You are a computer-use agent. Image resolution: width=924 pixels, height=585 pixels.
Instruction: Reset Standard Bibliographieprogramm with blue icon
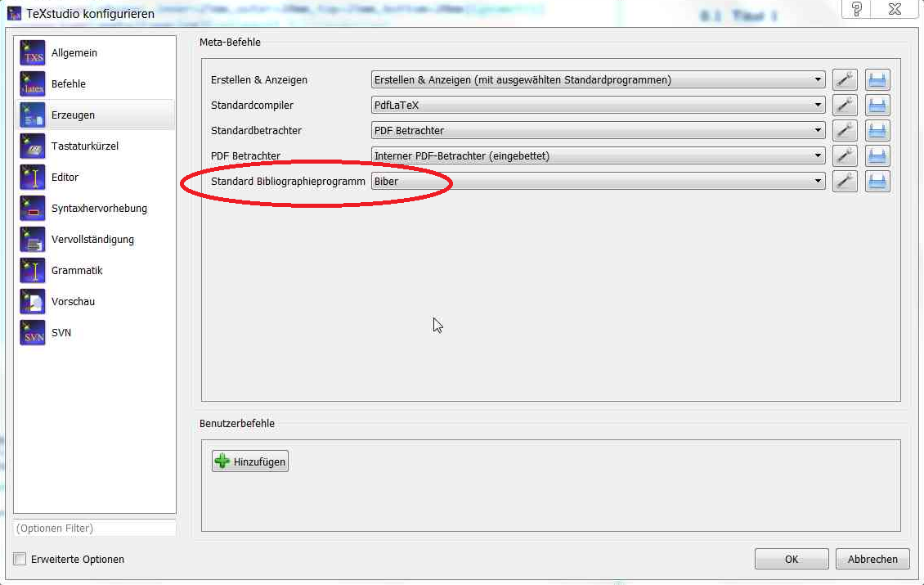877,181
